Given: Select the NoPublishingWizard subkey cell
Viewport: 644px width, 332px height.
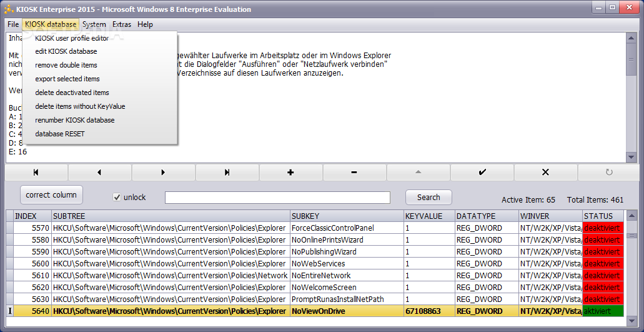Looking at the screenshot, I should tap(347, 252).
